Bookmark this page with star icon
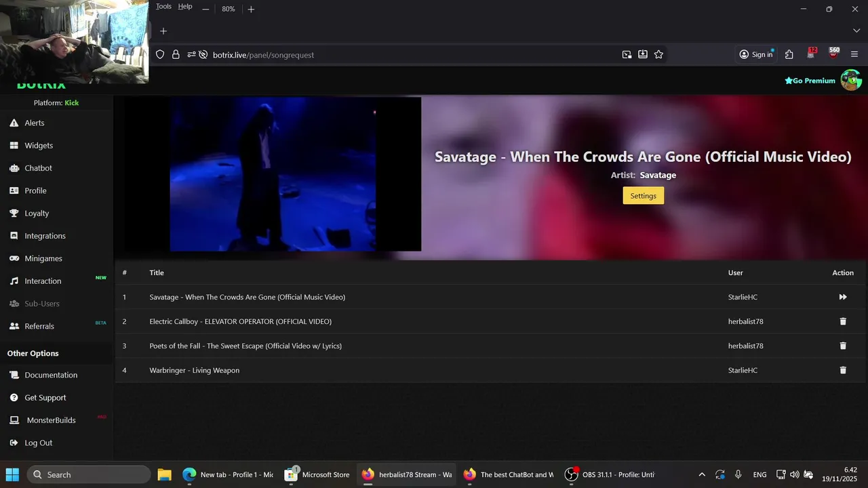The width and height of the screenshot is (868, 488). pyautogui.click(x=658, y=55)
